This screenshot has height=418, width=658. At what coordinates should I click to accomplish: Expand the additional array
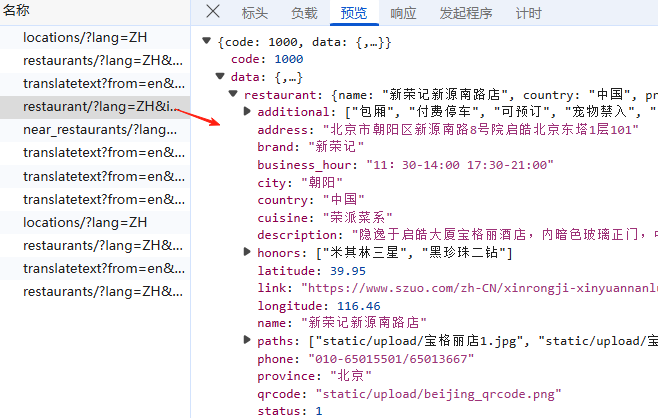pos(247,111)
